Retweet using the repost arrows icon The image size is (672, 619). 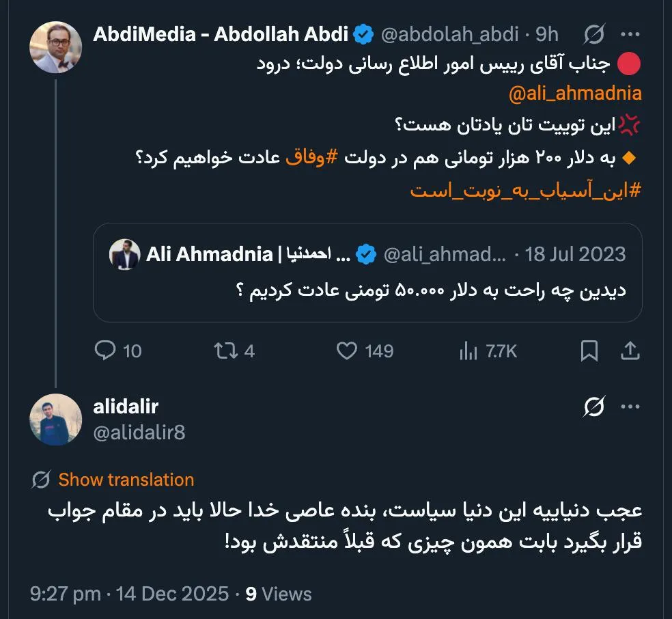[x=224, y=351]
